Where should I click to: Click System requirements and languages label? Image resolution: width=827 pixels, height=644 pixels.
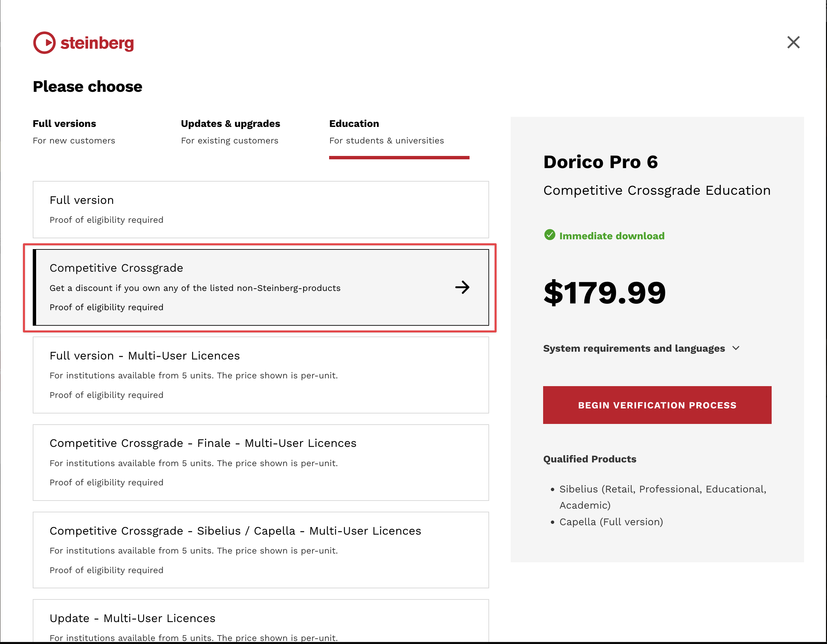point(634,348)
